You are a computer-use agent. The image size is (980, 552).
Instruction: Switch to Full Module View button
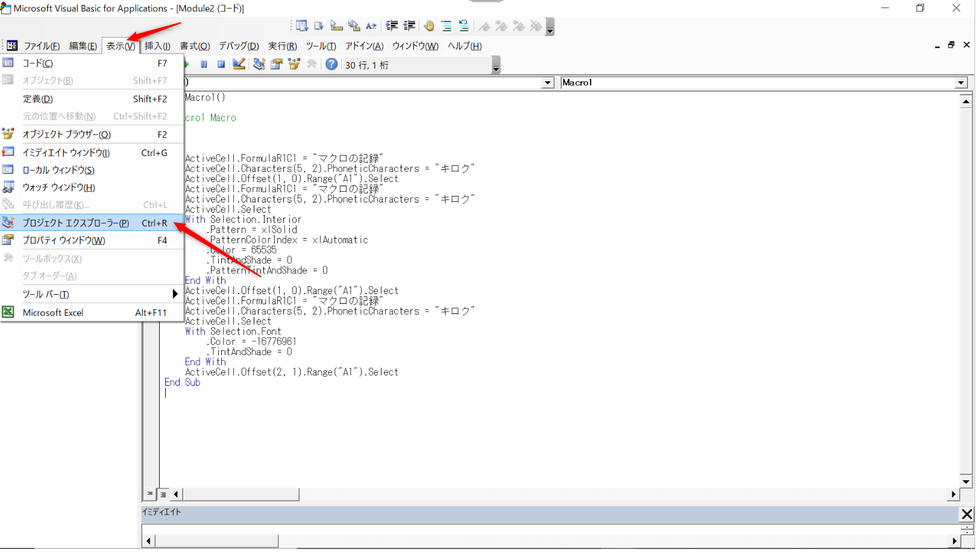pos(163,494)
